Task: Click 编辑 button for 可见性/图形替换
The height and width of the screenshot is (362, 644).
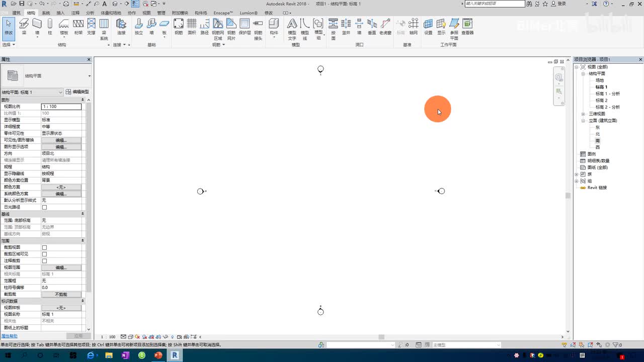Action: [x=61, y=140]
